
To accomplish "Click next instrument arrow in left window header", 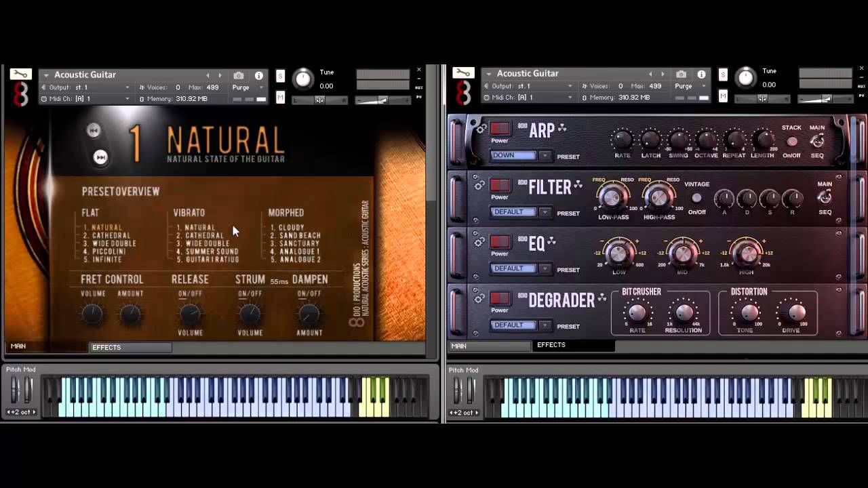I will [x=220, y=75].
